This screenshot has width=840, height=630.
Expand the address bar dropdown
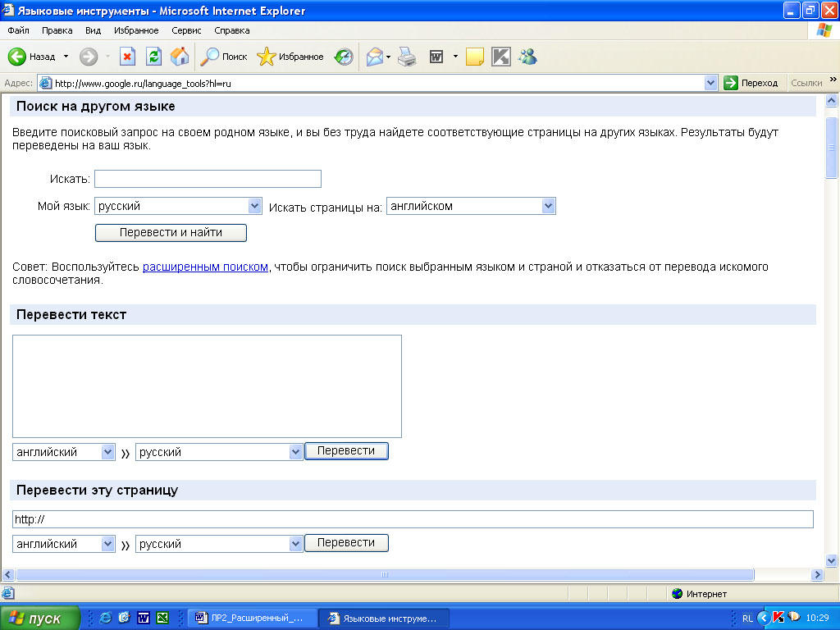point(710,83)
